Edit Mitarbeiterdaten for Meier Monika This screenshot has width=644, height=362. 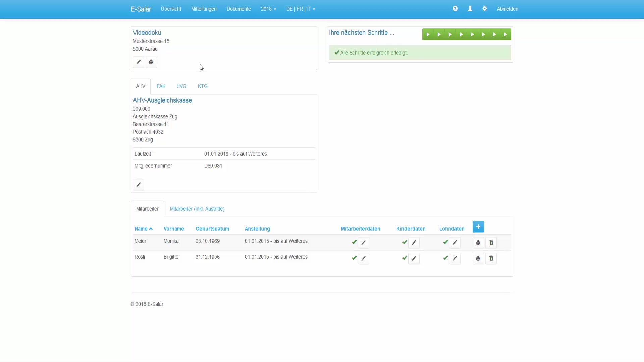point(363,242)
